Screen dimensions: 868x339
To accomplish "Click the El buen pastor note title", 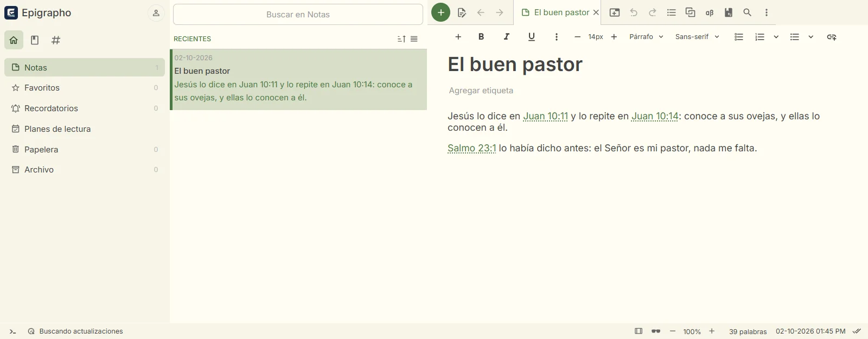I will point(515,65).
